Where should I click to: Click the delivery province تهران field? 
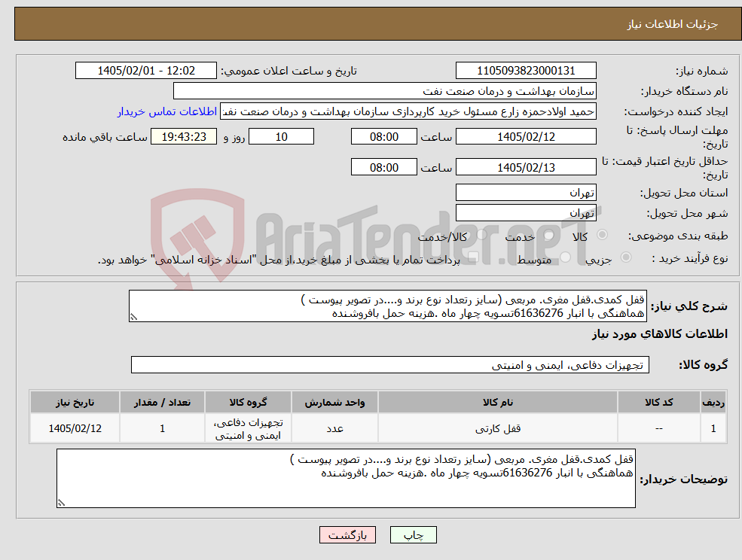(x=526, y=193)
